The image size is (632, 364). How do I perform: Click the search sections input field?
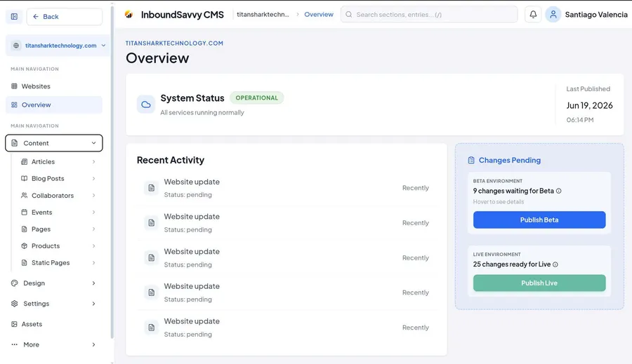(429, 15)
